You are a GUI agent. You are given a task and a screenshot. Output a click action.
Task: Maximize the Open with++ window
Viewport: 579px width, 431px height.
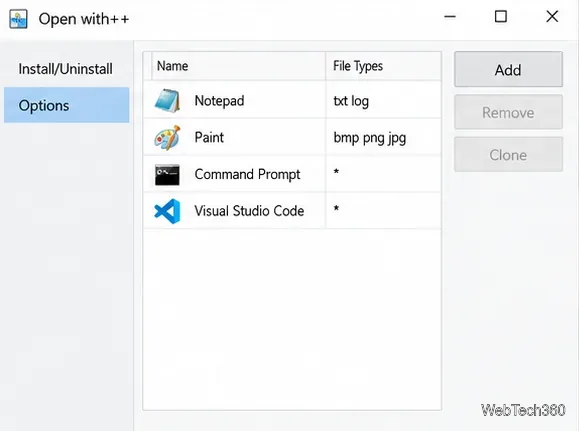[501, 17]
